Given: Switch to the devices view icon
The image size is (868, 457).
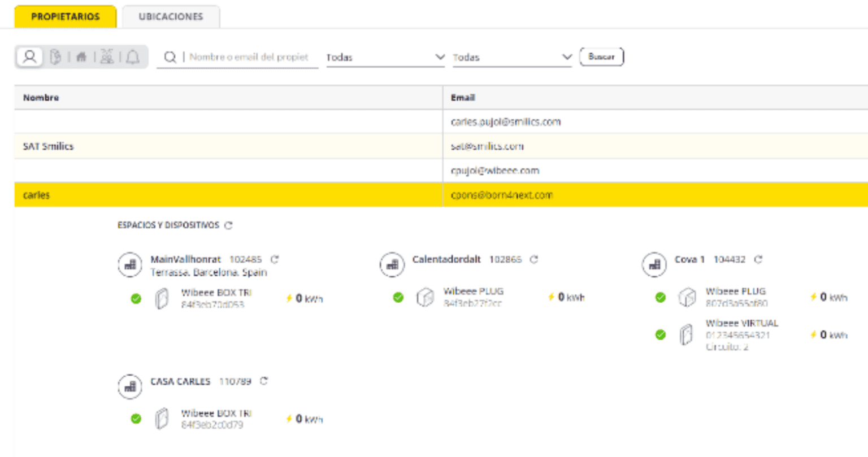Looking at the screenshot, I should pos(55,57).
